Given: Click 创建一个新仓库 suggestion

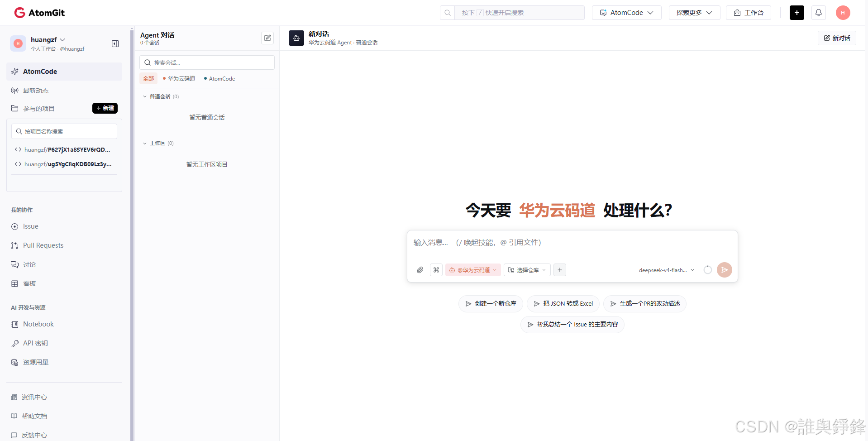Looking at the screenshot, I should coord(491,303).
